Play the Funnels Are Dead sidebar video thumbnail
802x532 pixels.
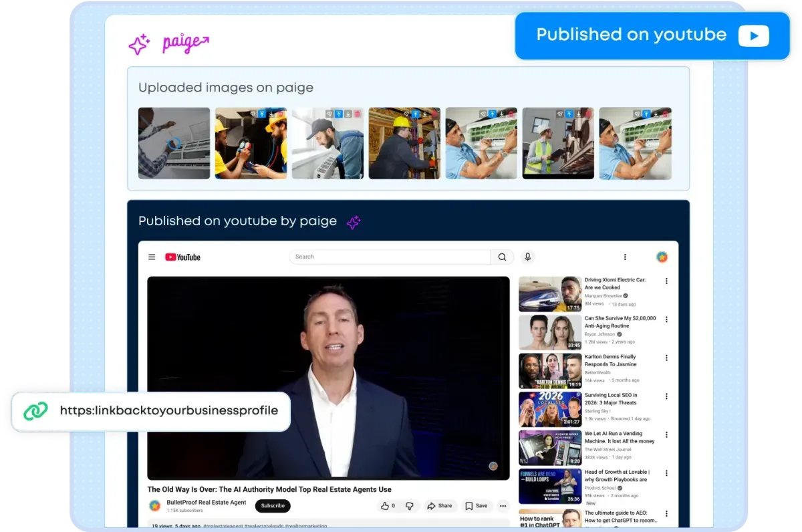[549, 485]
